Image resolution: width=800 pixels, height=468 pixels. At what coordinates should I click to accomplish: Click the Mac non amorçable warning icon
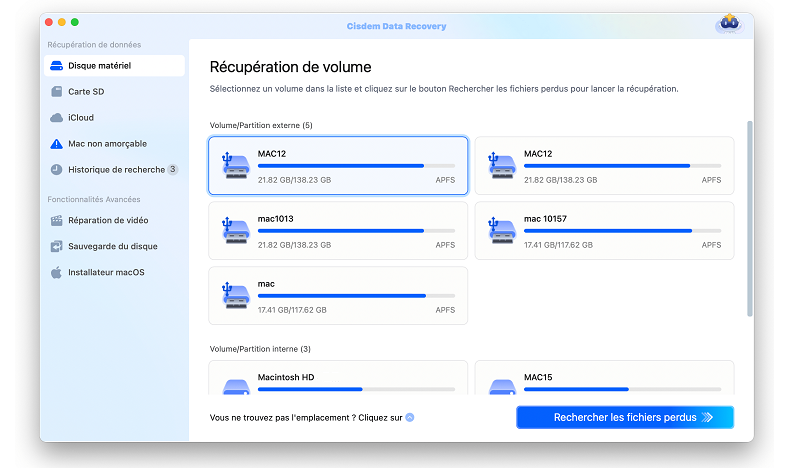click(x=57, y=144)
